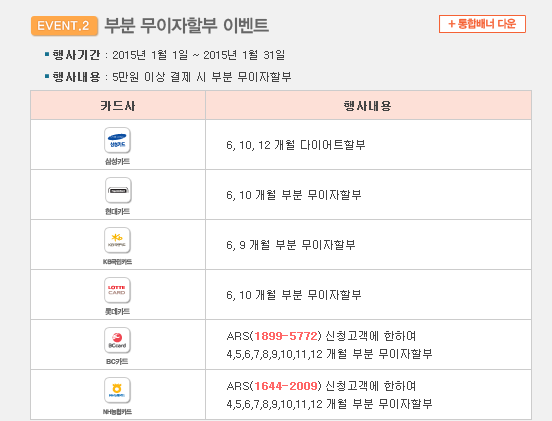Image resolution: width=552 pixels, height=421 pixels.
Task: Click the 6, 10, 12 개월 다이어트할부 text
Action: 296,145
